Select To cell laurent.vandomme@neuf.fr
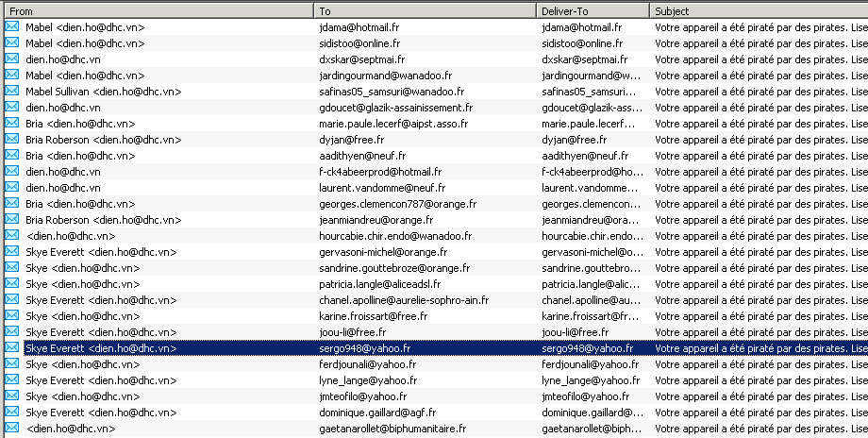 382,188
